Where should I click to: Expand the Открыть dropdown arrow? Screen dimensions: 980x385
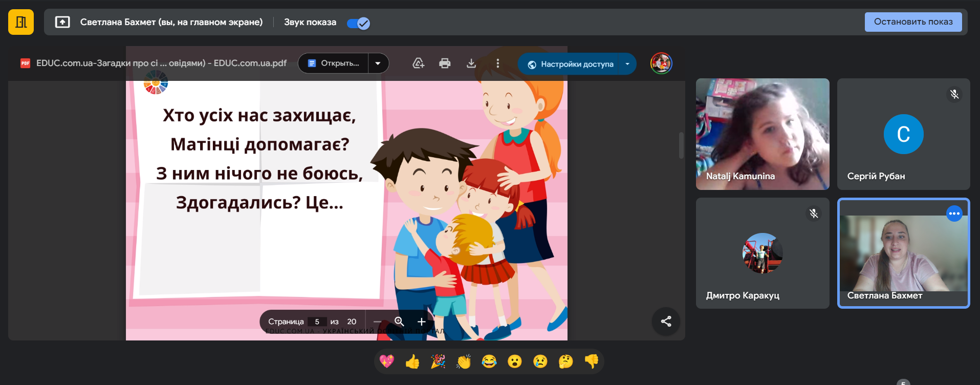[378, 63]
